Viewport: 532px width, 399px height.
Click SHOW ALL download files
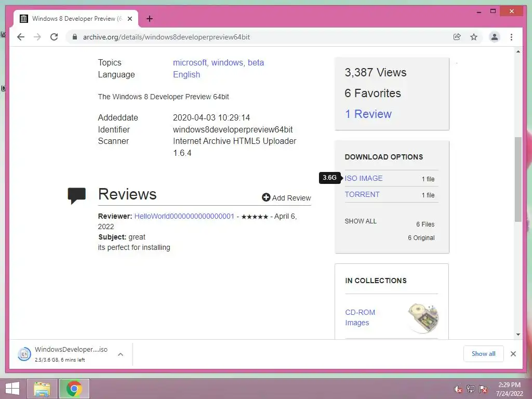(x=361, y=221)
